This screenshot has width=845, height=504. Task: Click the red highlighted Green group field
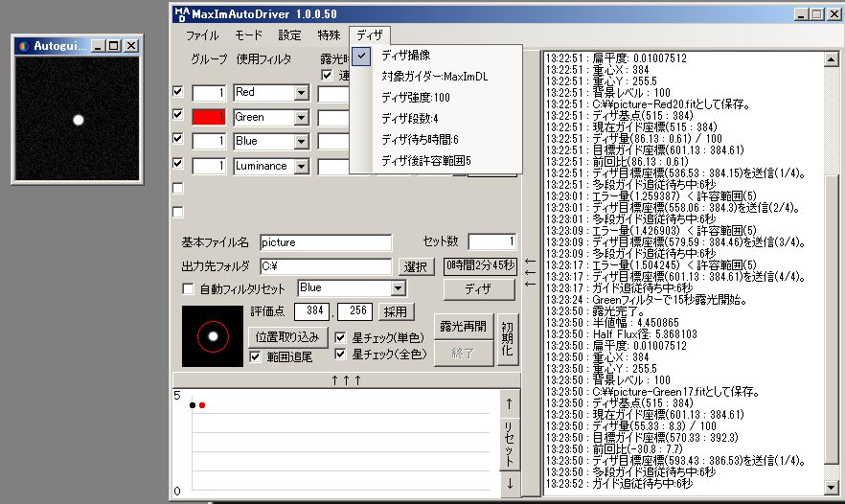pyautogui.click(x=209, y=117)
